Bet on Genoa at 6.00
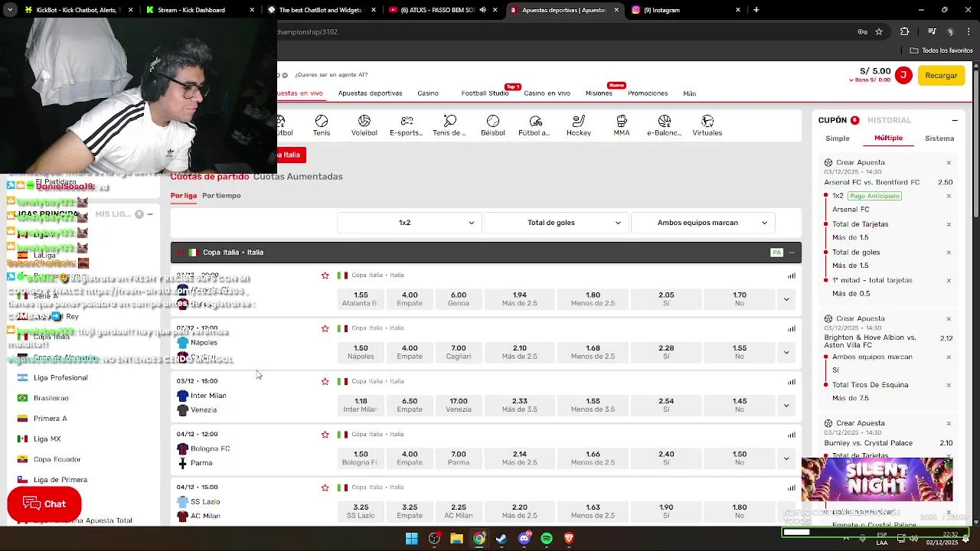980x551 pixels. pos(459,298)
